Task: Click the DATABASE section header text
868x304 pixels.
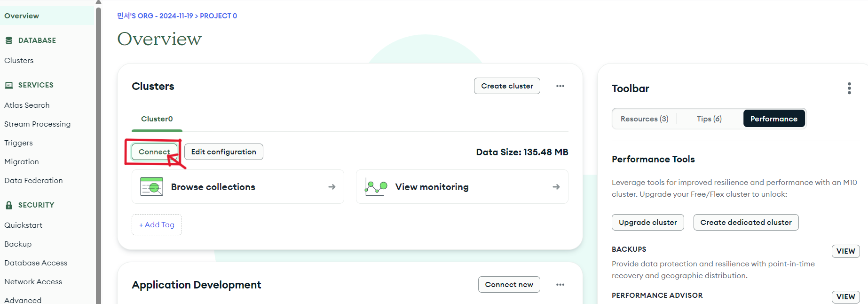Action: coord(37,40)
